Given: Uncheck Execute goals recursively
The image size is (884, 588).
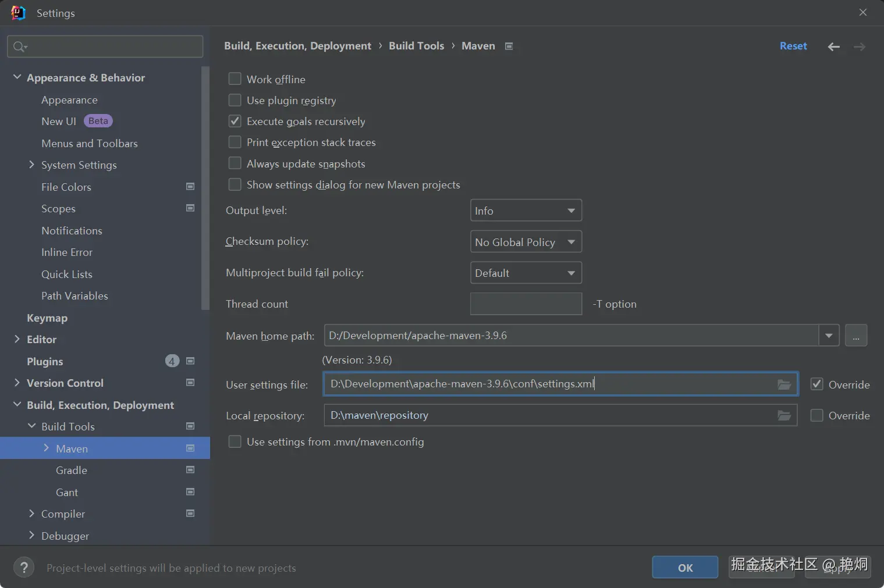Looking at the screenshot, I should pos(235,121).
